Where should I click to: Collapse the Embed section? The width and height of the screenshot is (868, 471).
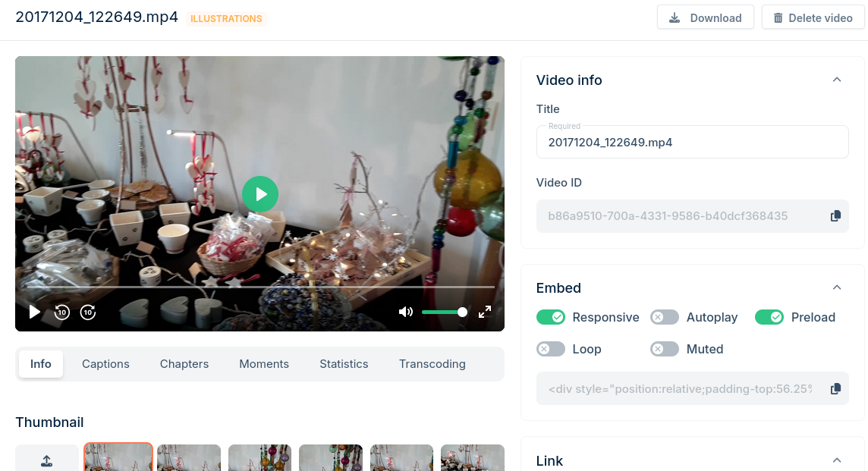[837, 287]
